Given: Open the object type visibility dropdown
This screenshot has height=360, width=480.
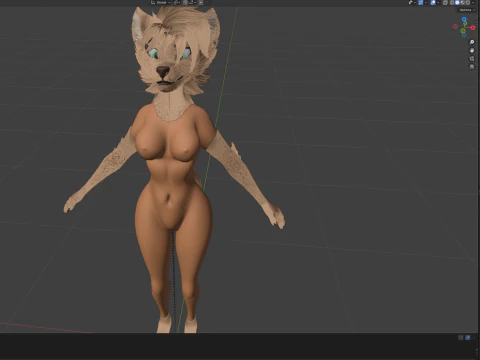Looking at the screenshot, I should (x=412, y=2).
